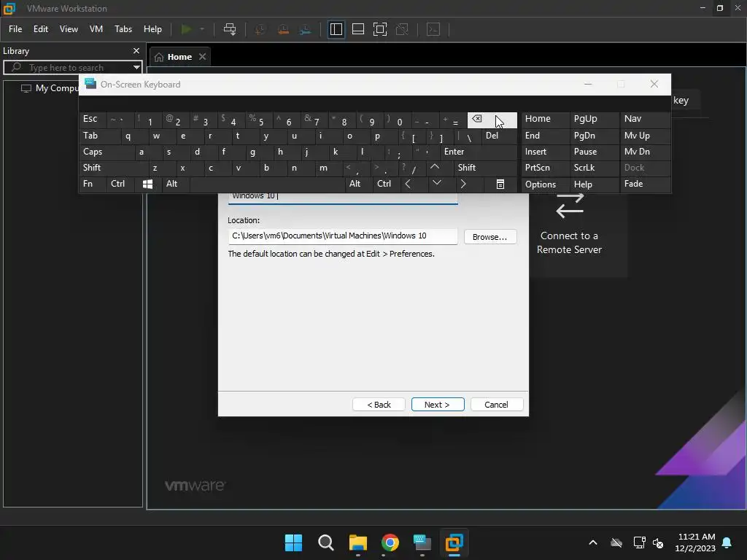Toggle the right Shift key on keyboard
The width and height of the screenshot is (747, 560).
(x=485, y=168)
